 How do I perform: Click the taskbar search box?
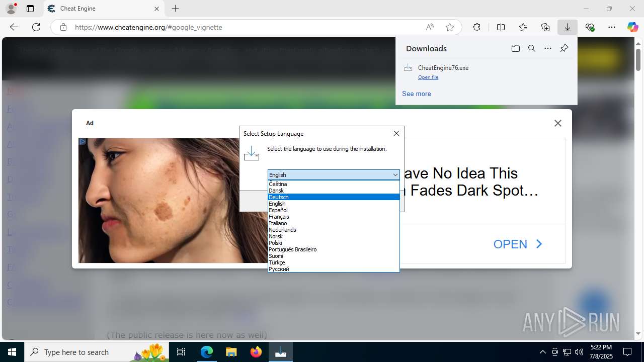[97, 352]
